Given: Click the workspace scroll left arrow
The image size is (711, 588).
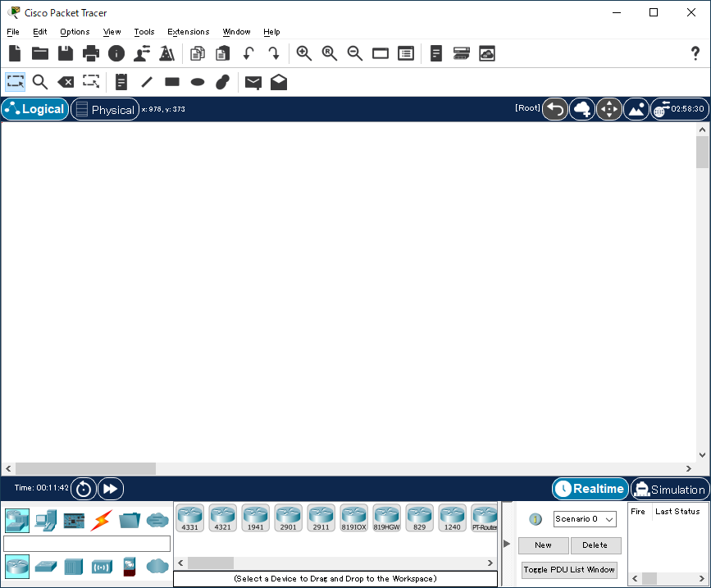Looking at the screenshot, I should pyautogui.click(x=8, y=468).
